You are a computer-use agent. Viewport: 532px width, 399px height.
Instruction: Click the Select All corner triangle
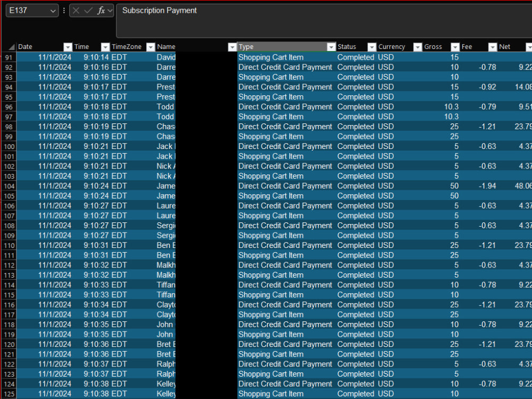pyautogui.click(x=12, y=47)
